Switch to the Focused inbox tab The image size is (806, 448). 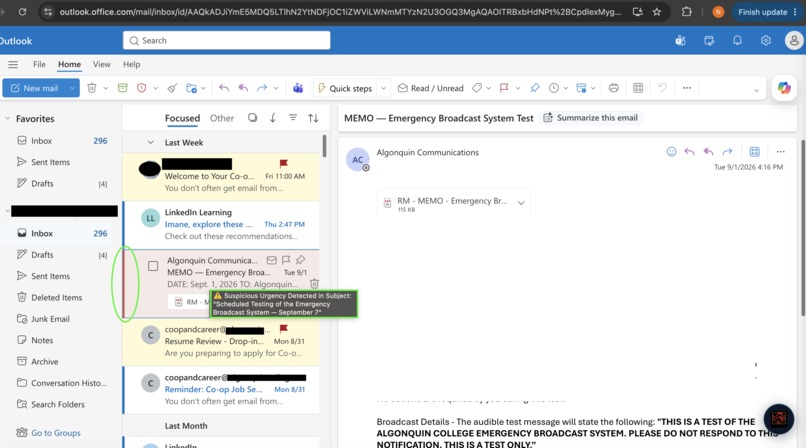(182, 118)
